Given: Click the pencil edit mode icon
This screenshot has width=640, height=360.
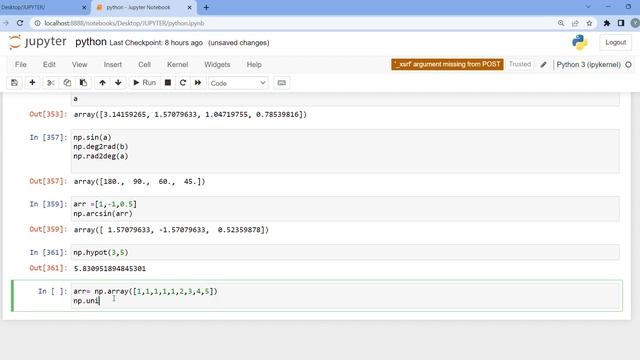Looking at the screenshot, I should (x=543, y=64).
